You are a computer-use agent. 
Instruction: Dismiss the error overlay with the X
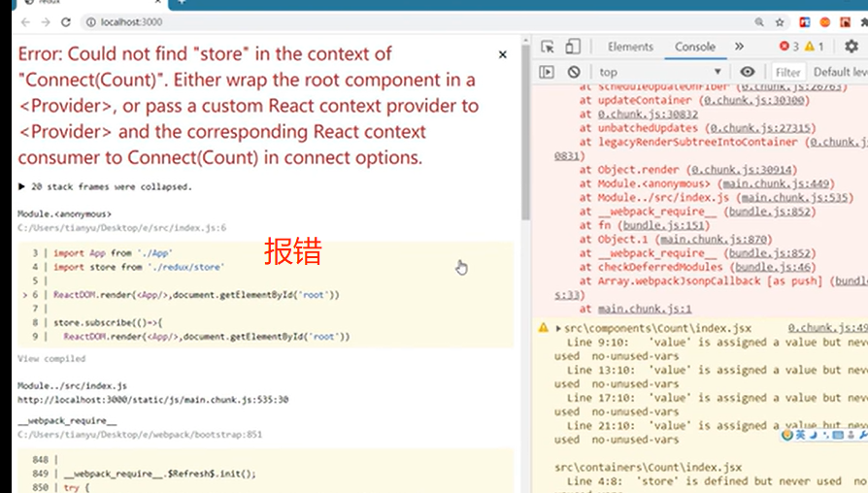point(503,54)
